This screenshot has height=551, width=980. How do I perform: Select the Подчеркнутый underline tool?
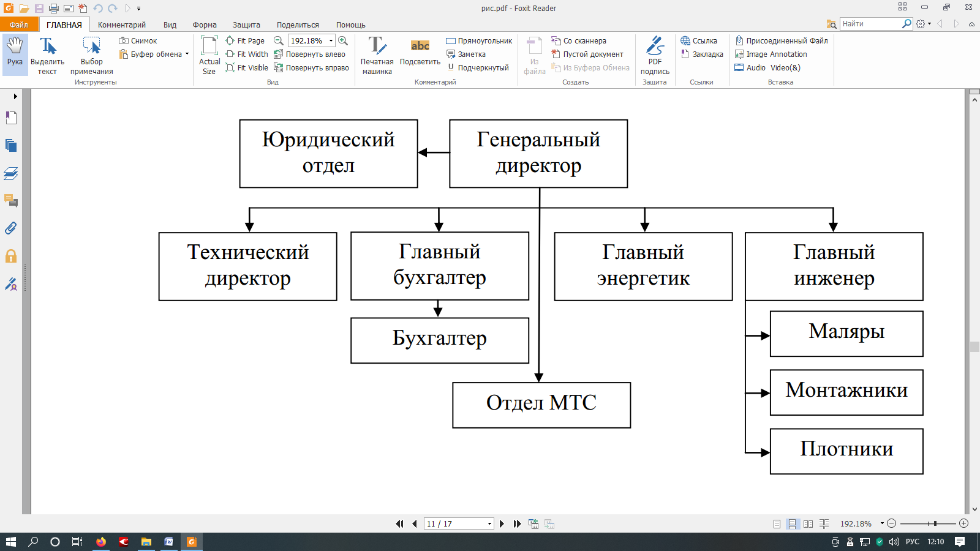[x=478, y=68]
